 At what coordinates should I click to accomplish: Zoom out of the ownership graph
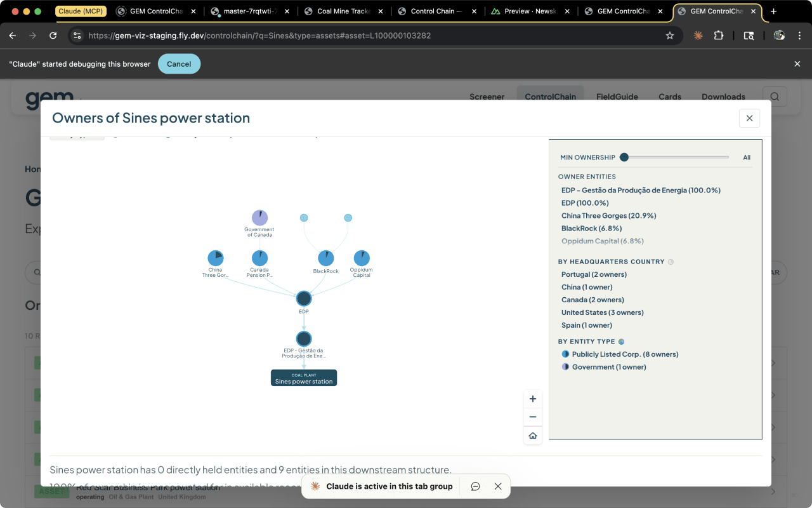[533, 417]
